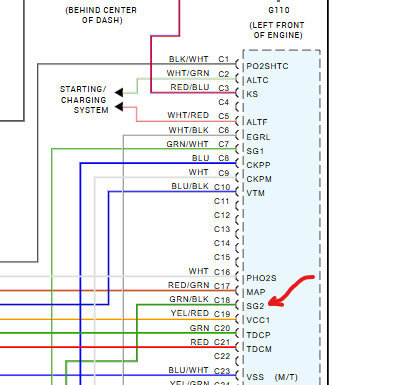Image resolution: width=417 pixels, height=385 pixels.
Task: Click pin number C6
Action: (x=224, y=130)
